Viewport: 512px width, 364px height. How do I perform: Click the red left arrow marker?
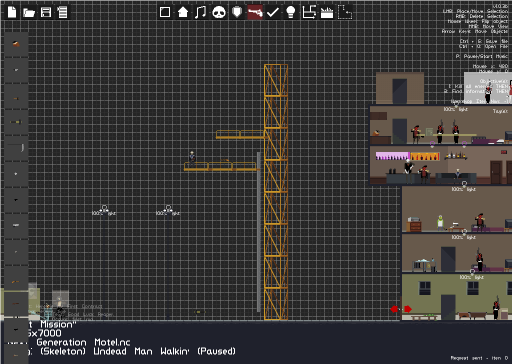pos(394,309)
